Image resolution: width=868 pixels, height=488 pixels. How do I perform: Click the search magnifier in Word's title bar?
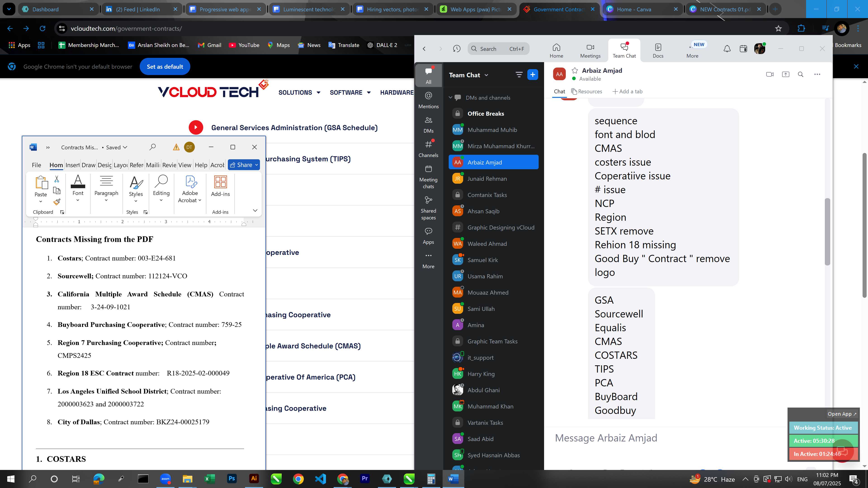[x=152, y=147]
